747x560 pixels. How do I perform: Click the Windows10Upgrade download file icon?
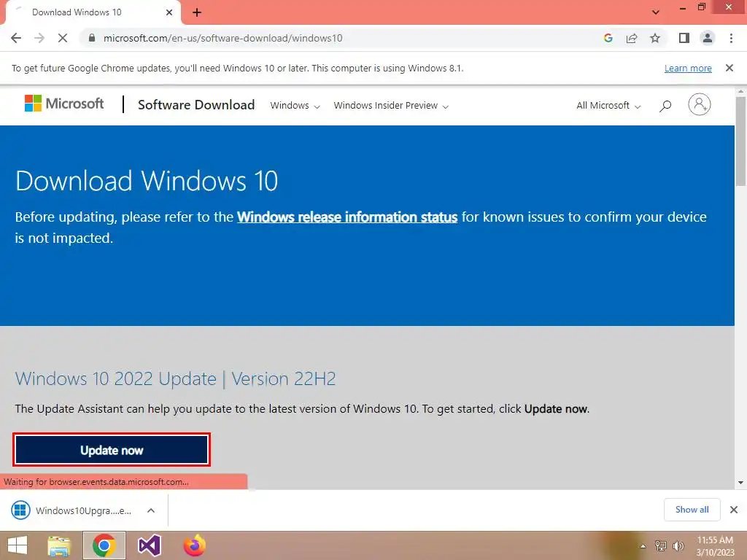pos(20,510)
